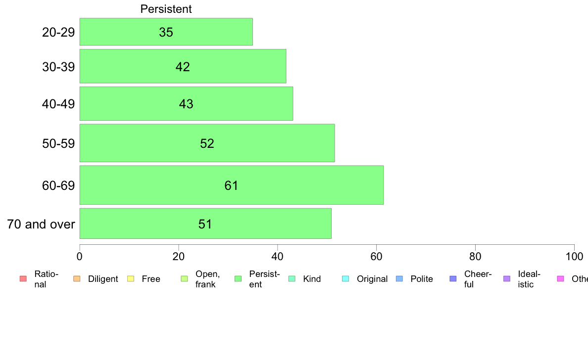Select the 70 and over bar

[205, 224]
